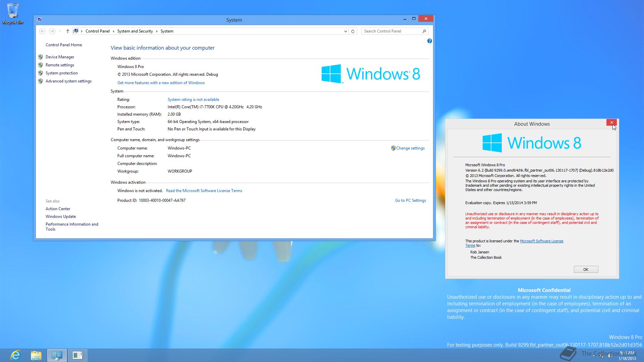Click the Rob Jansen licensee name
Image resolution: width=644 pixels, height=362 pixels.
click(x=480, y=252)
